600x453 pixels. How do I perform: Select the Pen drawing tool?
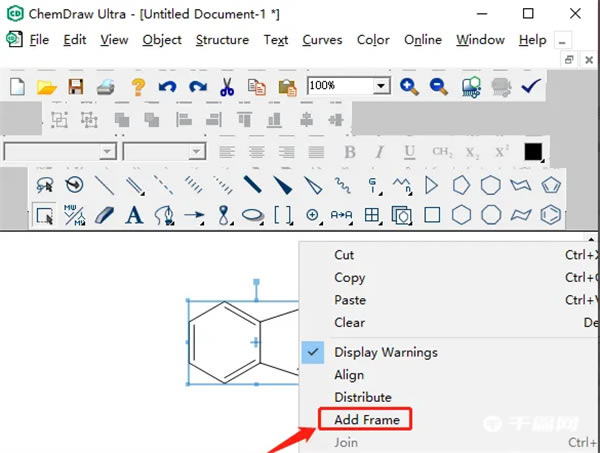pos(165,215)
